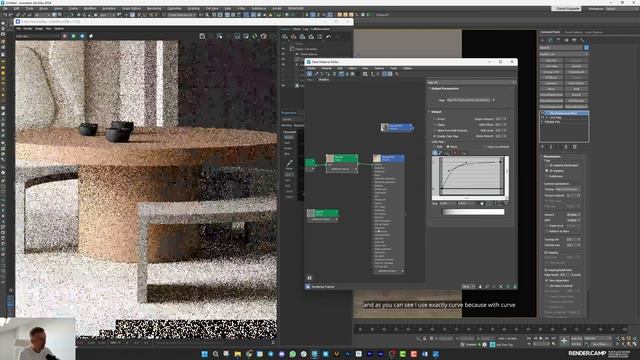
Task: Click the pin stack icon below the modifier stack
Action: tap(542, 147)
